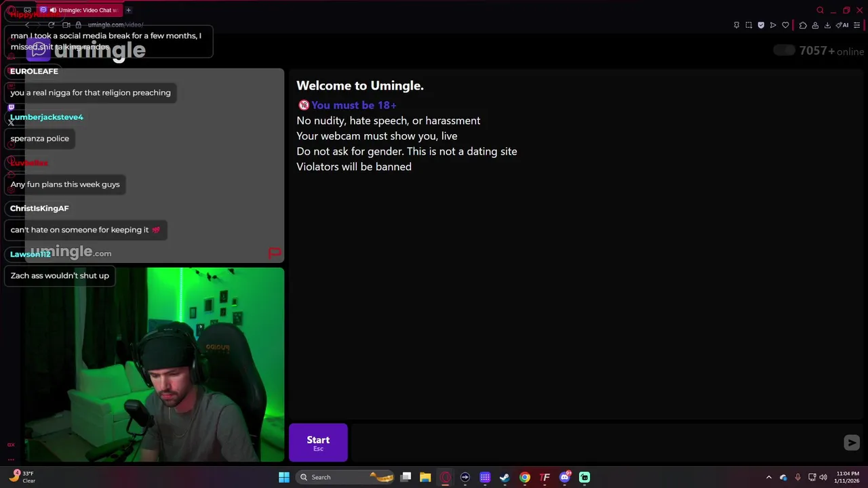The height and width of the screenshot is (488, 868).
Task: Click 'Zach ass wouldn't shut up' message
Action: (60, 276)
